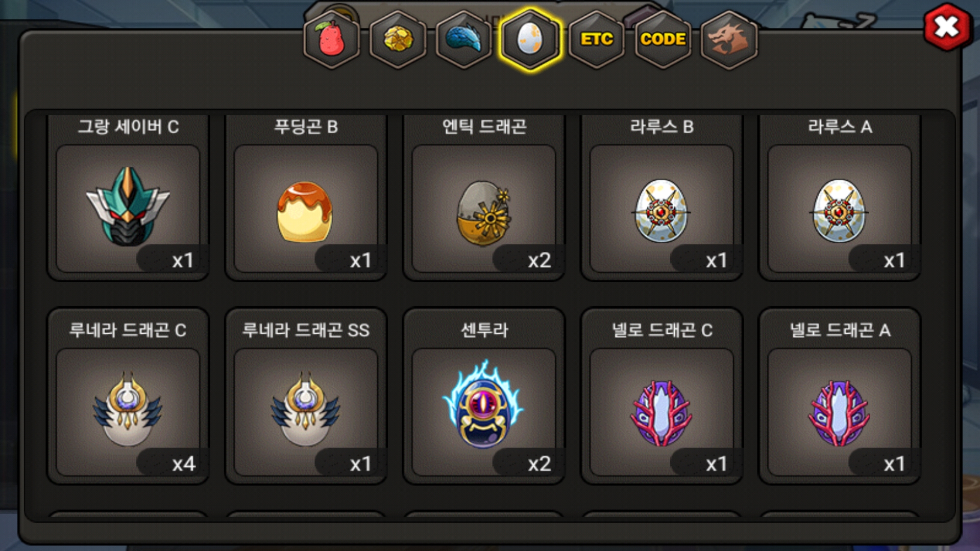Viewport: 980px width, 551px height.
Task: Close the inventory window with red X
Action: pos(947,27)
